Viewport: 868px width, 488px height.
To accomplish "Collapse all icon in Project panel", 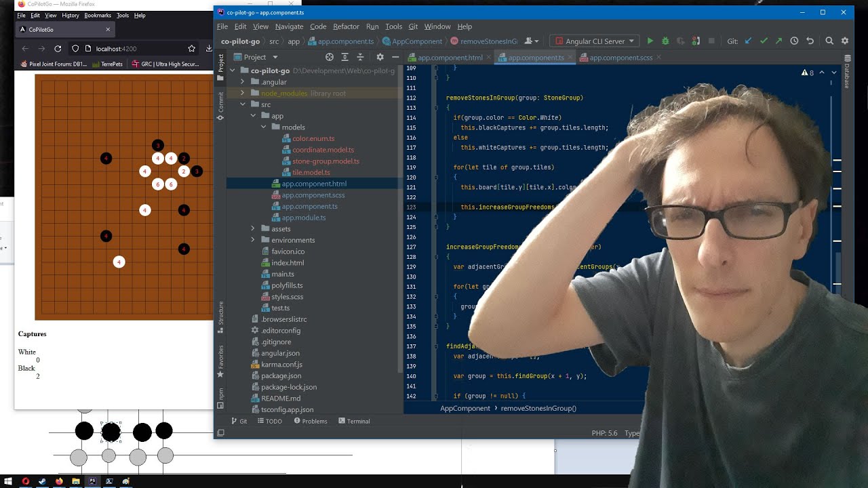I will tap(360, 57).
